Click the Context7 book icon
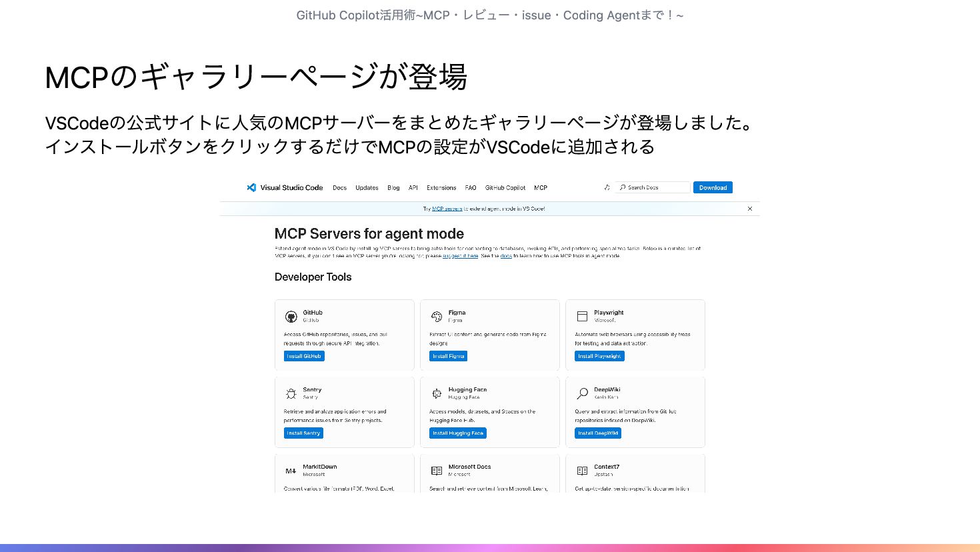The width and height of the screenshot is (980, 552). [582, 471]
